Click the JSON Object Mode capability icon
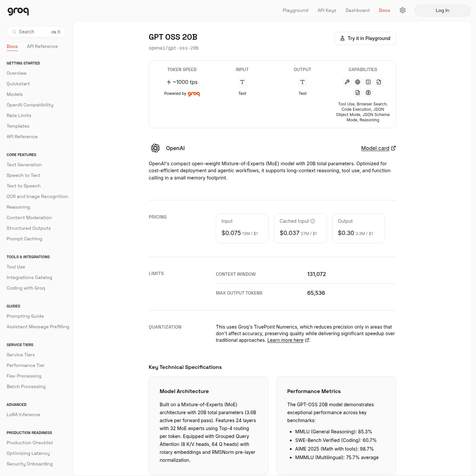 pos(379,82)
